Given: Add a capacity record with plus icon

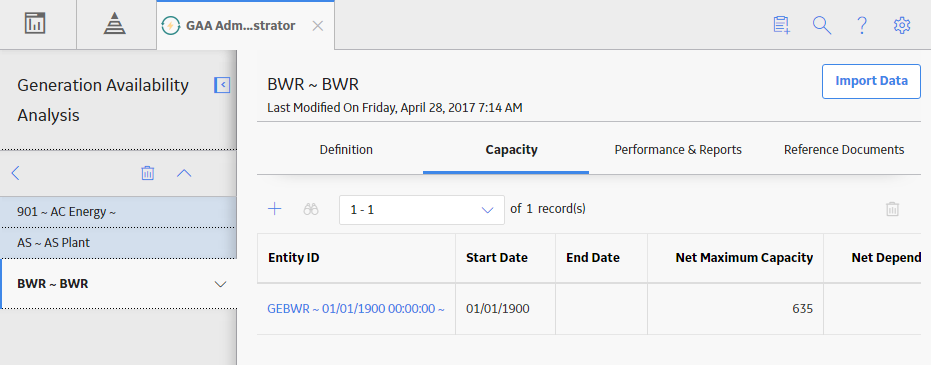Looking at the screenshot, I should (x=274, y=209).
